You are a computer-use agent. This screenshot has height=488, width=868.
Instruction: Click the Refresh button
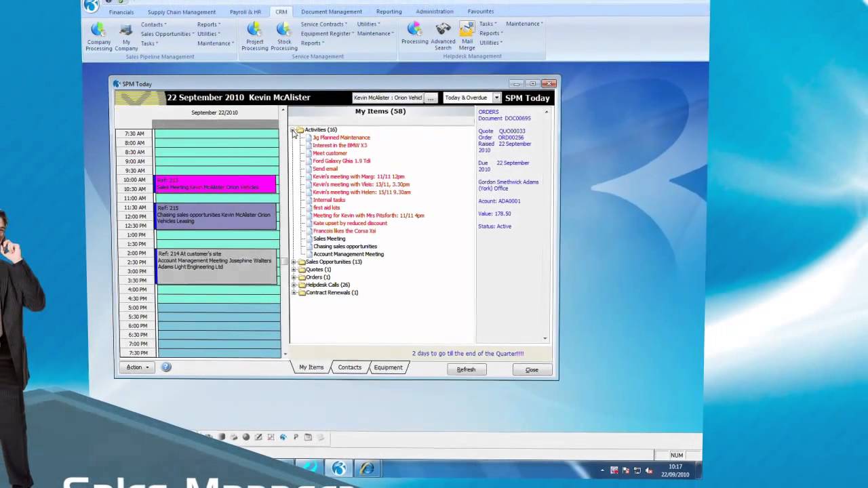(x=466, y=369)
